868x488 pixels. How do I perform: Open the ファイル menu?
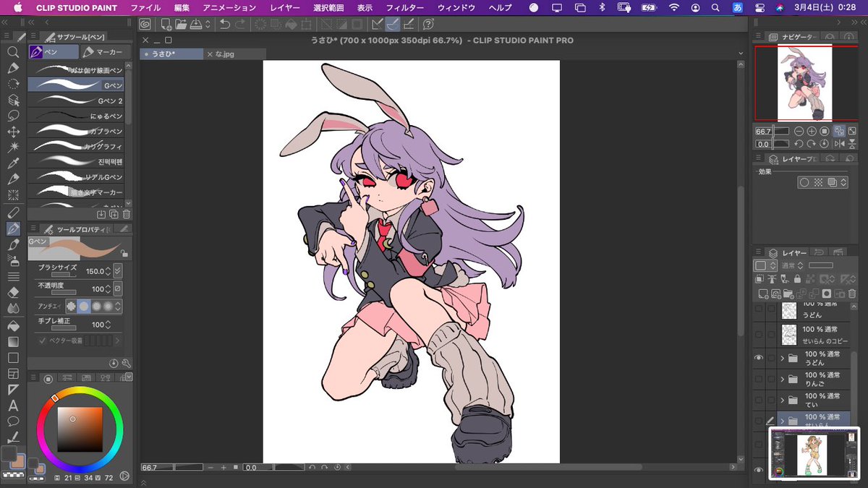(145, 7)
